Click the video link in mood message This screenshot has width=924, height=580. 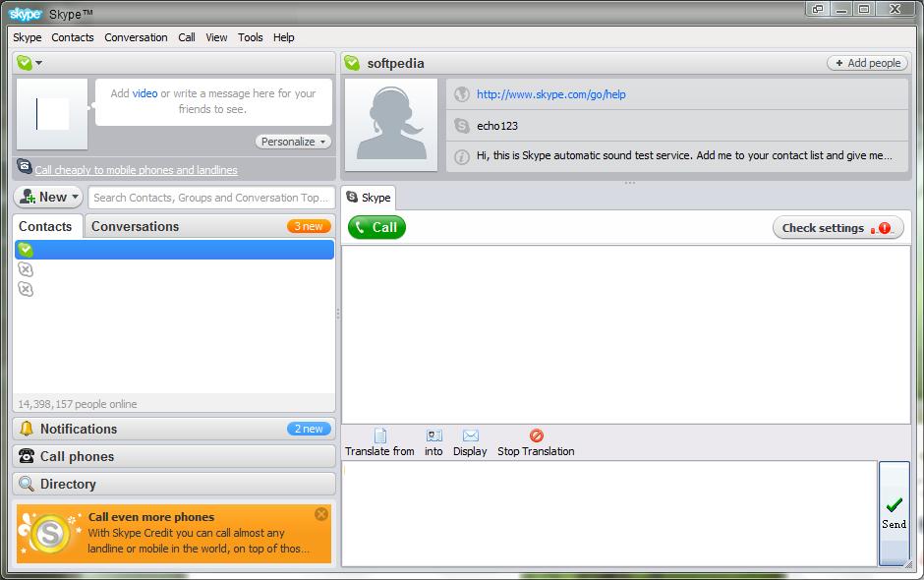(x=144, y=93)
